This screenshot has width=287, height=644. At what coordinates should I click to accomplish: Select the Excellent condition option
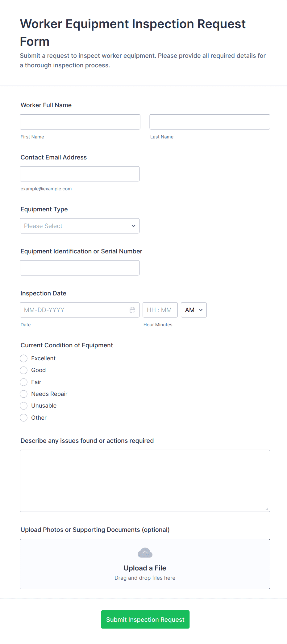[x=24, y=358]
